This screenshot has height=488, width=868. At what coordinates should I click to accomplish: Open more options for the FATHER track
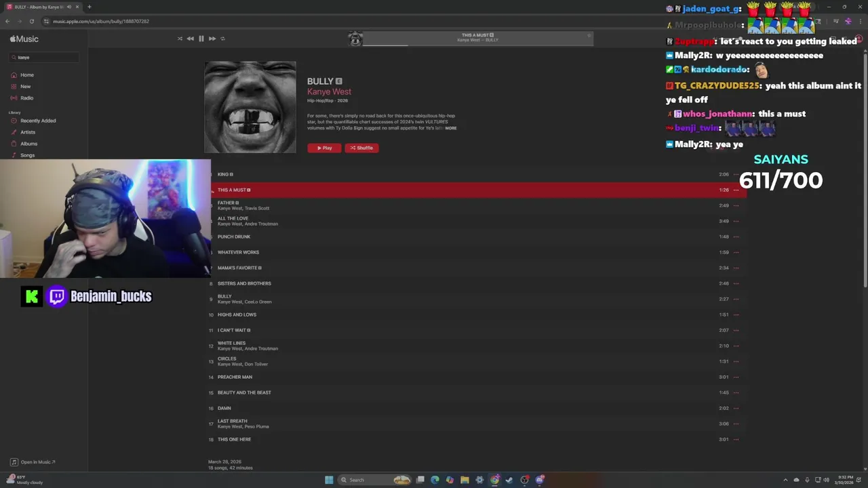(736, 205)
